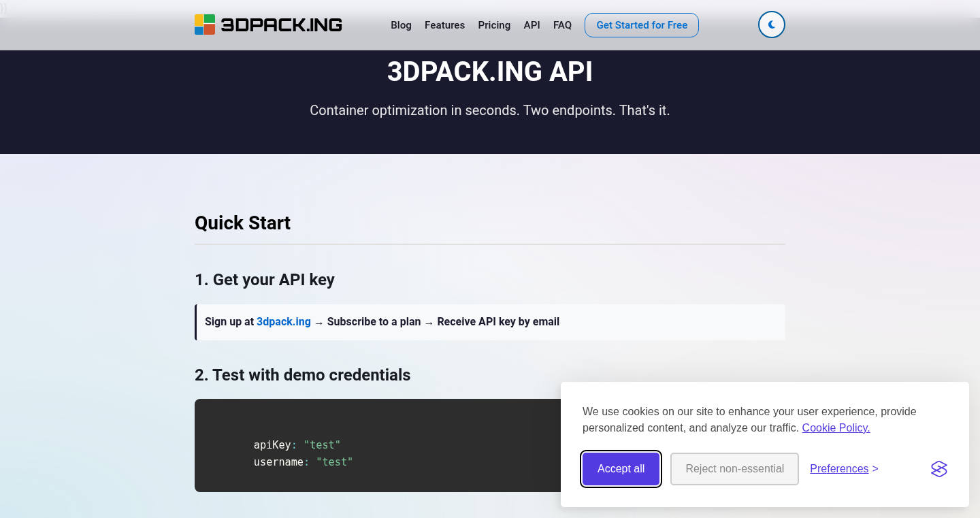Toggle dark mode with the moon icon
This screenshot has width=980, height=518.
pos(772,25)
